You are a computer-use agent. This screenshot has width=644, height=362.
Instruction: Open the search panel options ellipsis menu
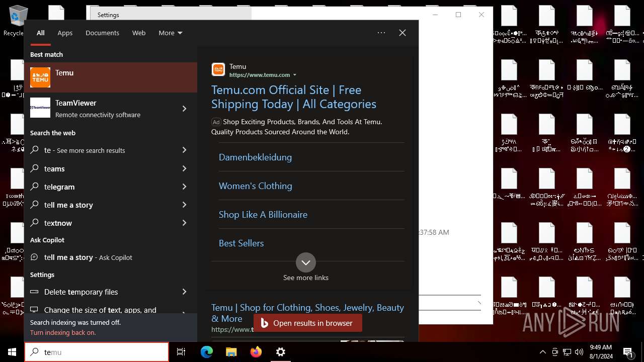click(381, 33)
